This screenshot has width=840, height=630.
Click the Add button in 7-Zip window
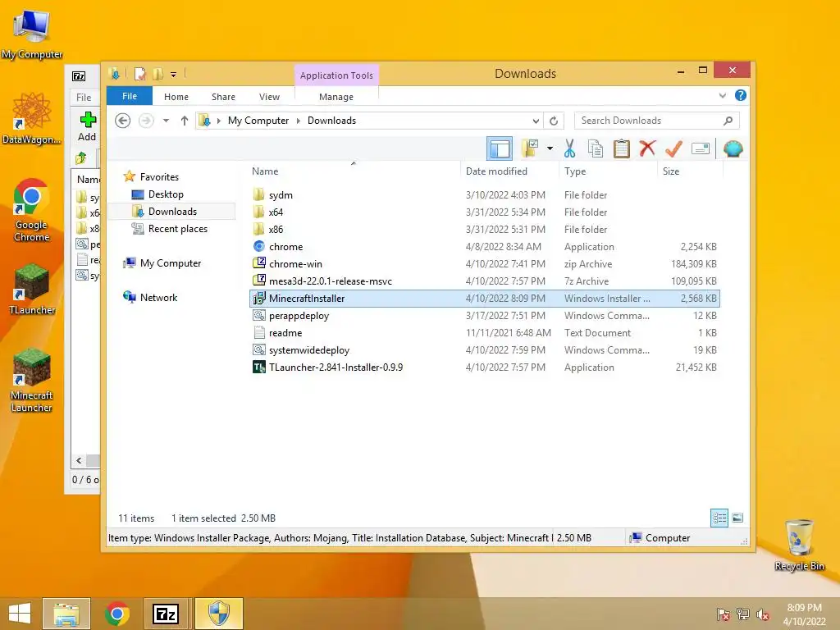(87, 126)
